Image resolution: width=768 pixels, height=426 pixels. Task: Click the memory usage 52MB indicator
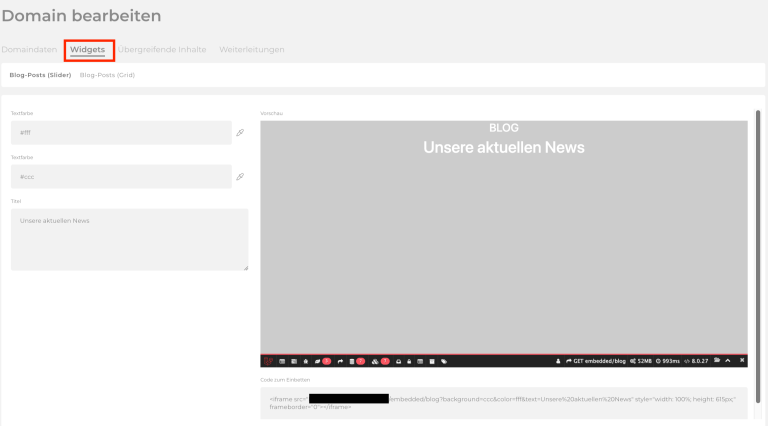[x=642, y=361]
